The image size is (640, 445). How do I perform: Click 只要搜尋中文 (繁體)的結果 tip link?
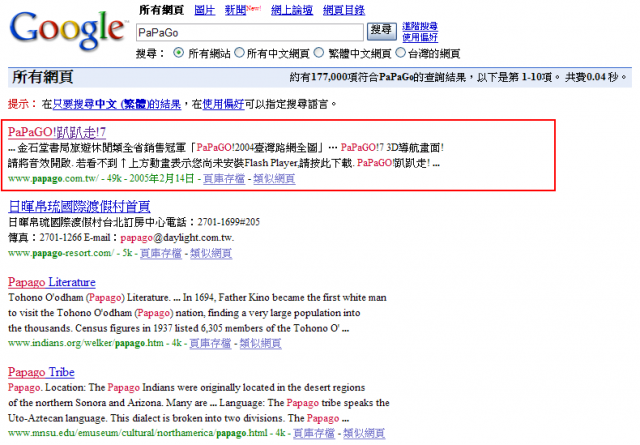point(117,104)
